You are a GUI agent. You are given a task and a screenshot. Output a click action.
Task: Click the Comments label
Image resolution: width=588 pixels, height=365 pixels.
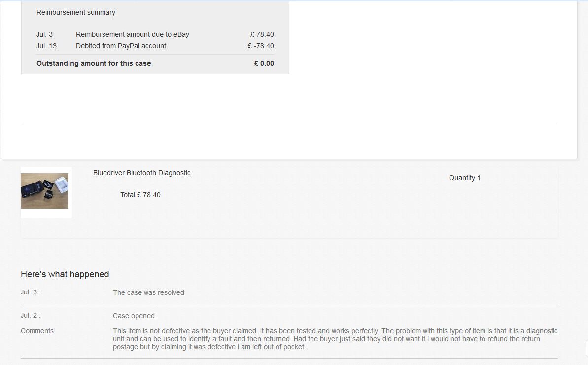(x=37, y=331)
